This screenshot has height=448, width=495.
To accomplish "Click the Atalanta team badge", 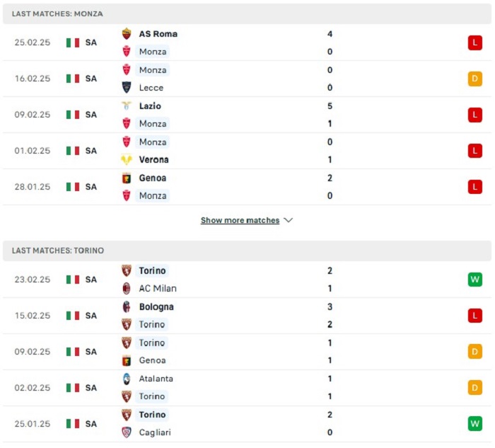I will tap(127, 379).
